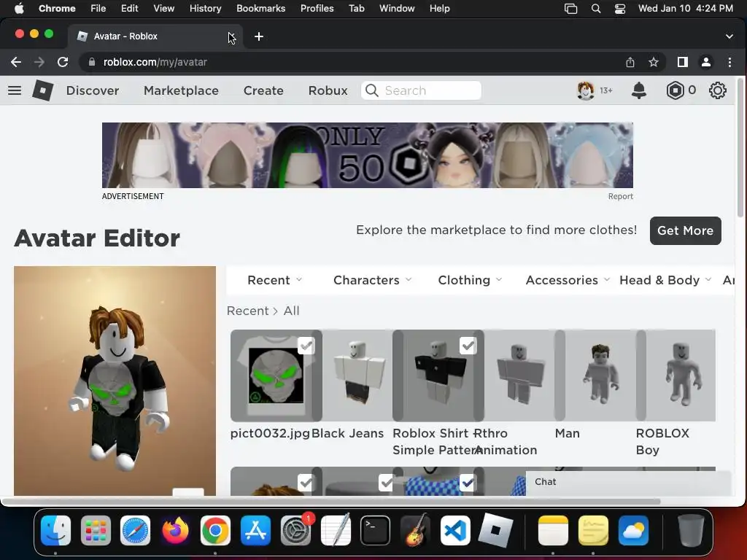Open Control Center in the menu bar
Screen dimensions: 747x560
click(620, 9)
